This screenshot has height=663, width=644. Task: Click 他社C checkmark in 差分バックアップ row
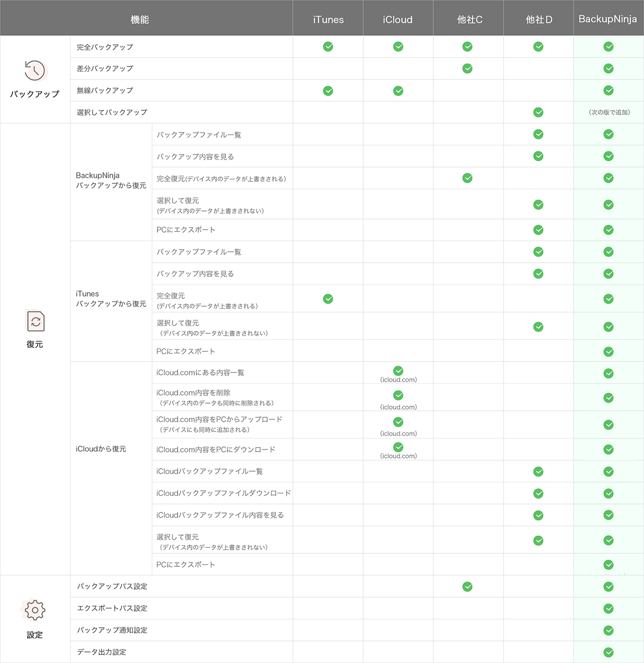(x=467, y=68)
